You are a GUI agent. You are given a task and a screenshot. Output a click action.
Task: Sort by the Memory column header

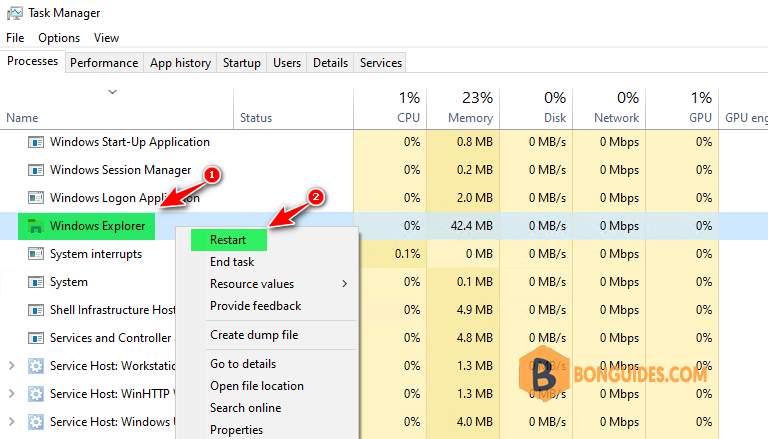[470, 118]
